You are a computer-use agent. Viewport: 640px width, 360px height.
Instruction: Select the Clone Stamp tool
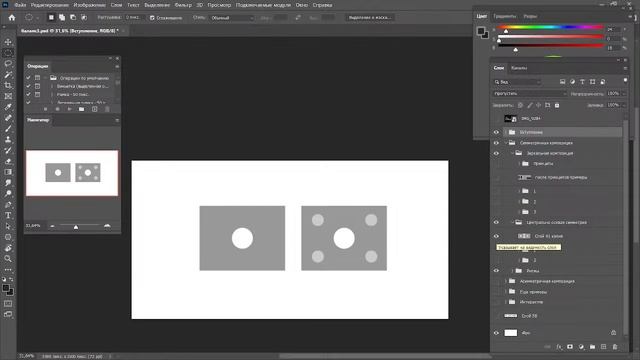(8, 140)
